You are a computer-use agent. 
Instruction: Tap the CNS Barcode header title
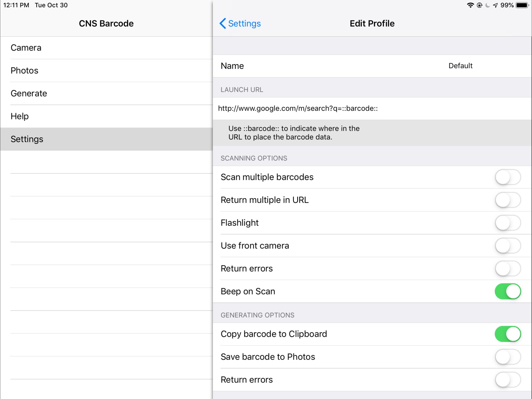coord(106,23)
